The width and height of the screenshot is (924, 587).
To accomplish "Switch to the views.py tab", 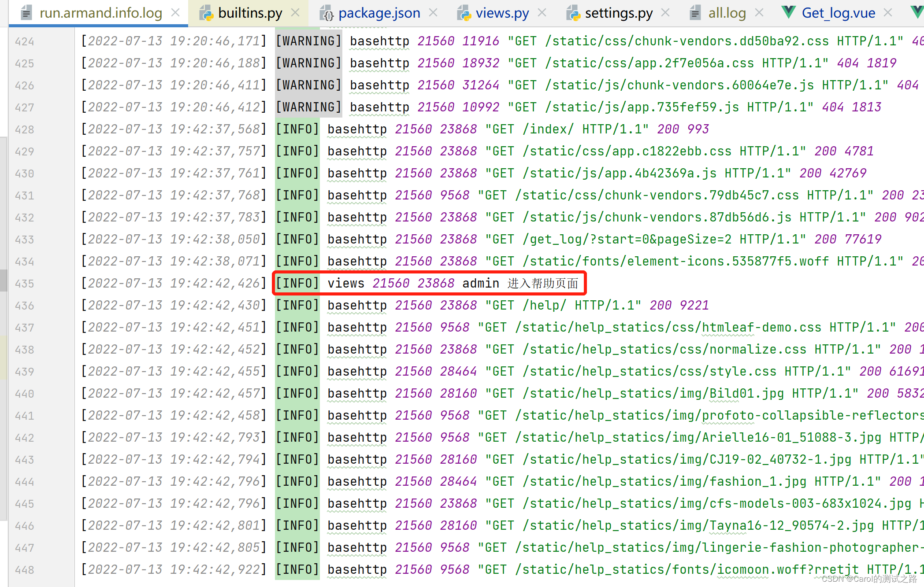I will click(x=502, y=13).
